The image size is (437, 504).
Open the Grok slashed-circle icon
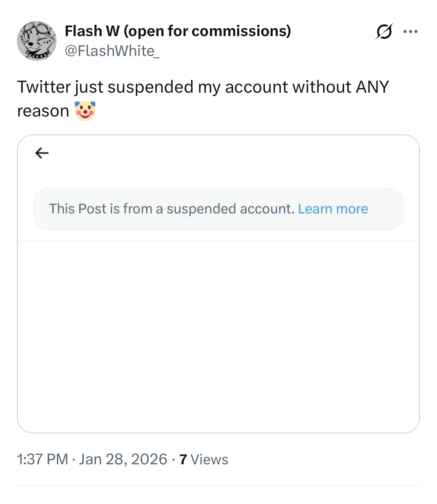(384, 31)
